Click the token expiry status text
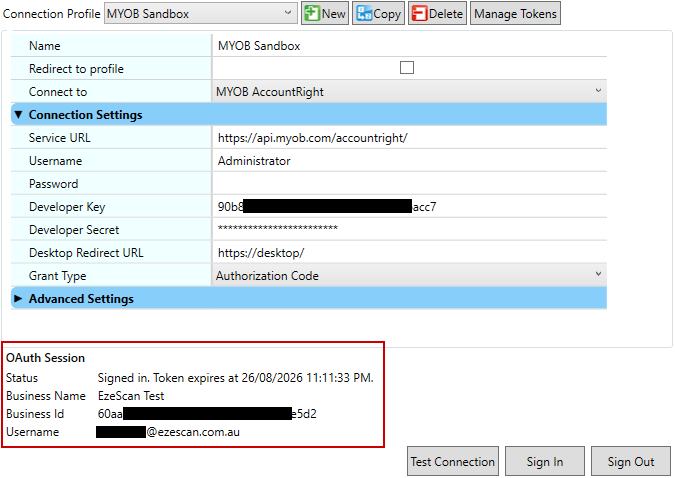This screenshot has height=478, width=675. point(235,378)
